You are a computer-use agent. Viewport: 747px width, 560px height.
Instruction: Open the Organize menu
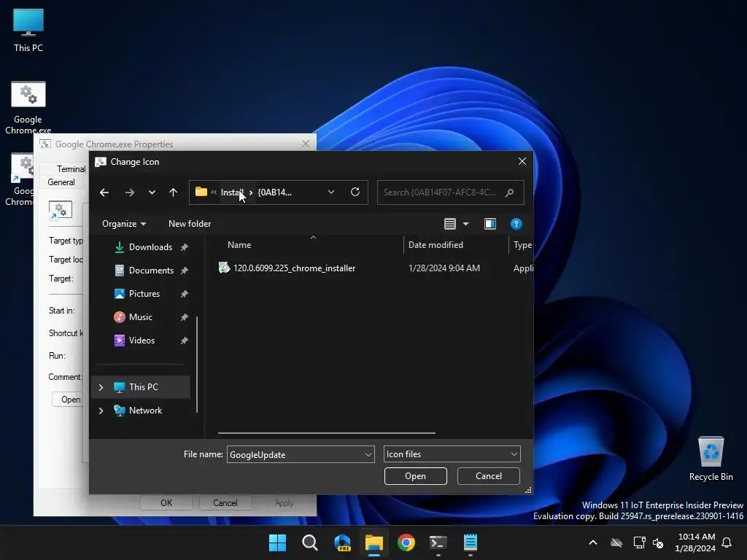(x=124, y=224)
